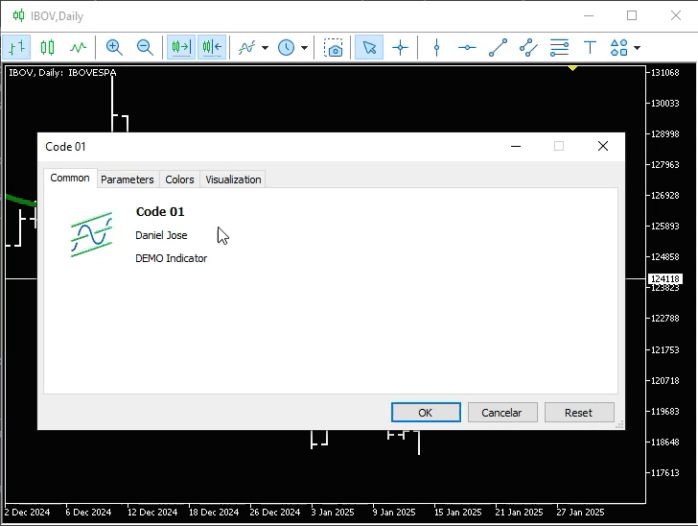Click the bold 'Code 01' heading
This screenshot has height=526, width=698.
[160, 211]
